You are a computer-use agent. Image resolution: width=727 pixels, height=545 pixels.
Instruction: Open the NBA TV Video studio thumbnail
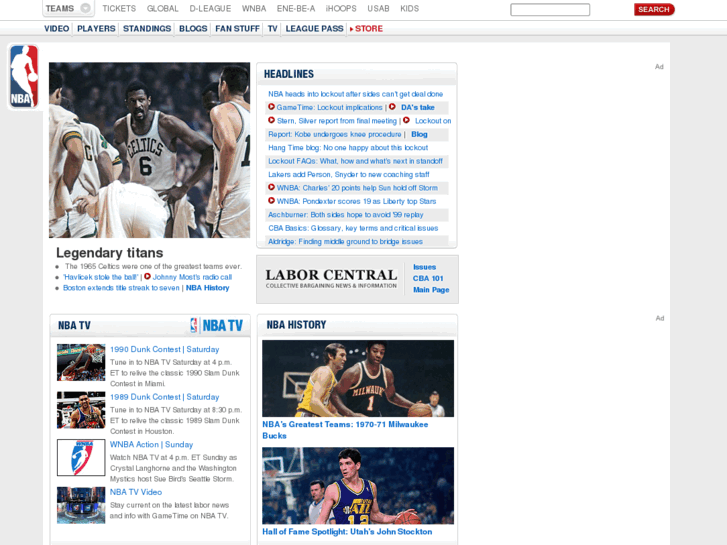(81, 505)
